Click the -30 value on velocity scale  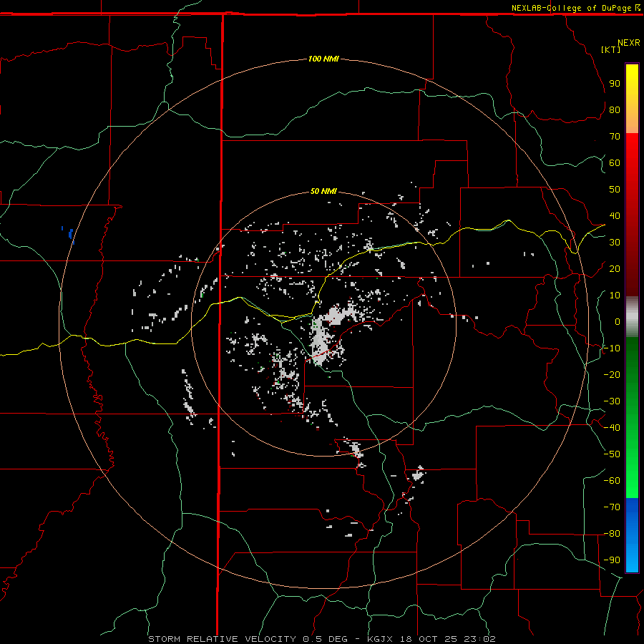(x=612, y=401)
